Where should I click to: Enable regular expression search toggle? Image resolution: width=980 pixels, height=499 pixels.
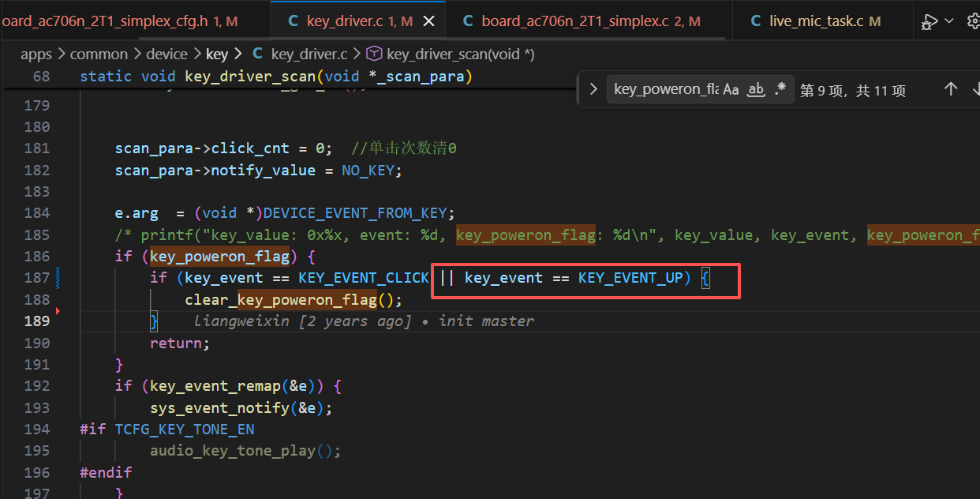780,90
